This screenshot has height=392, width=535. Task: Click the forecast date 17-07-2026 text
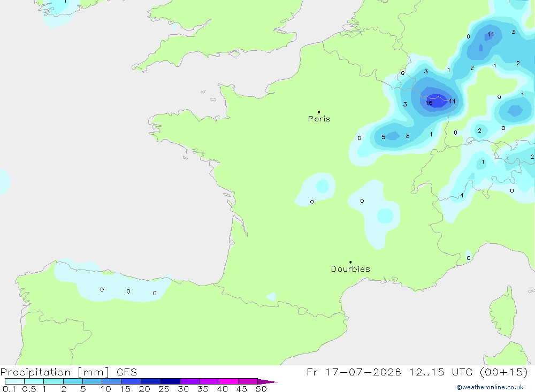point(363,372)
